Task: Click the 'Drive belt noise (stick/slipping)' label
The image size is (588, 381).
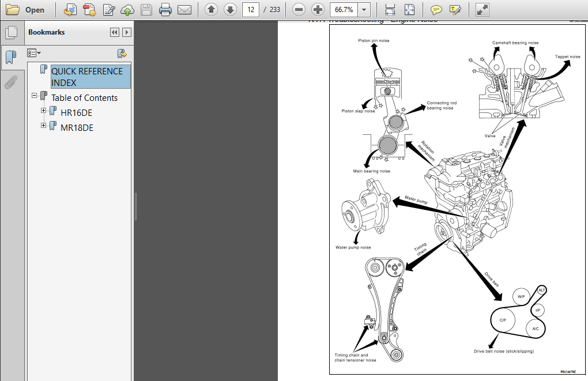Action: click(504, 352)
